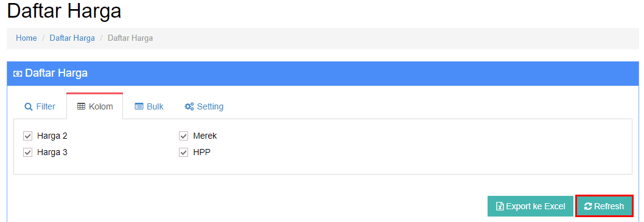Screen dimensions: 644x222
Task: Open the Bulk tab
Action: tap(149, 106)
